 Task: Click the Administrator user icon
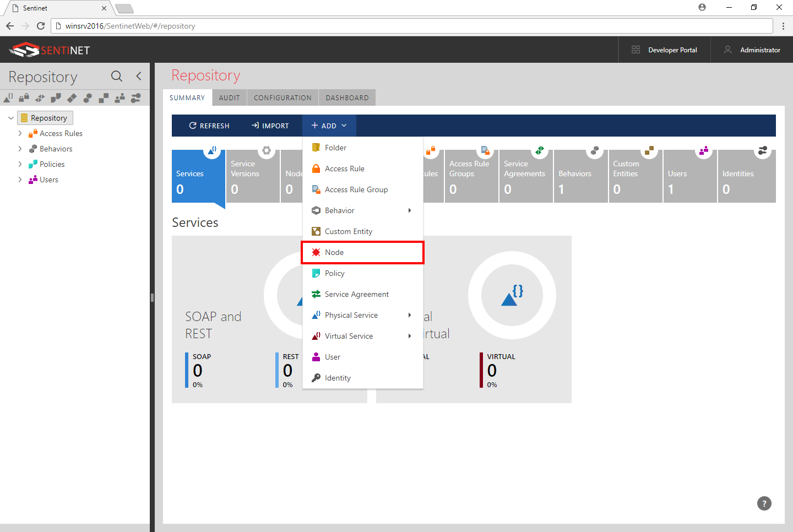727,50
